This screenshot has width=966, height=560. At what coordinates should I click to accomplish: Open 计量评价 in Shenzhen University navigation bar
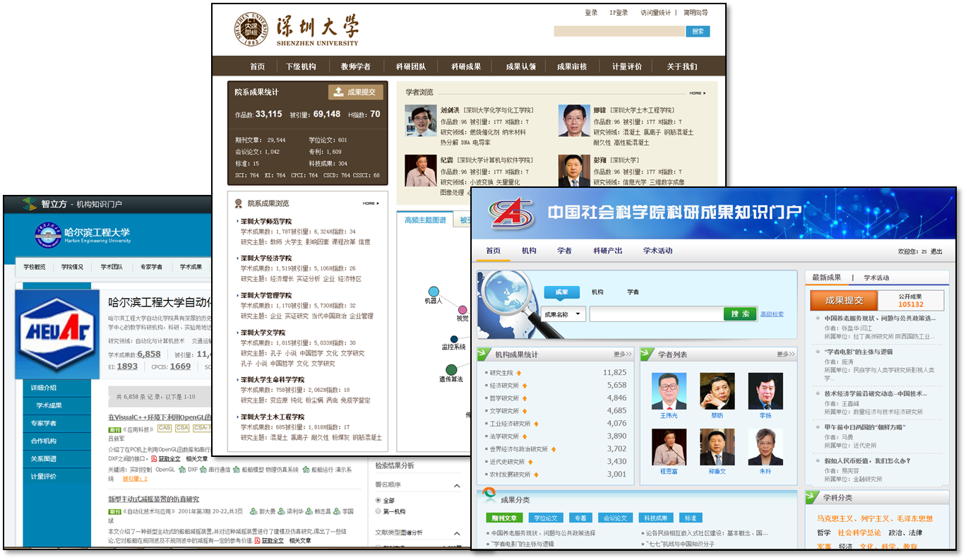click(627, 66)
